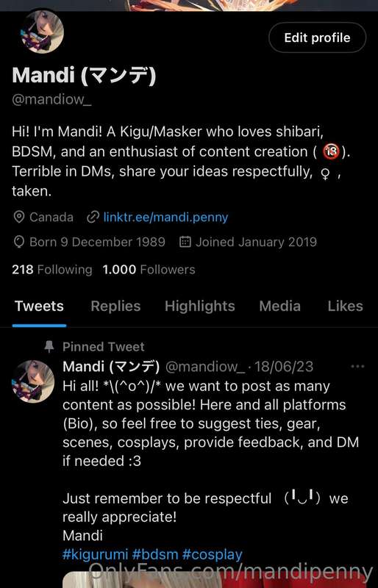This screenshot has height=588, width=378.
Task: Open the 218 Following list
Action: tap(51, 270)
